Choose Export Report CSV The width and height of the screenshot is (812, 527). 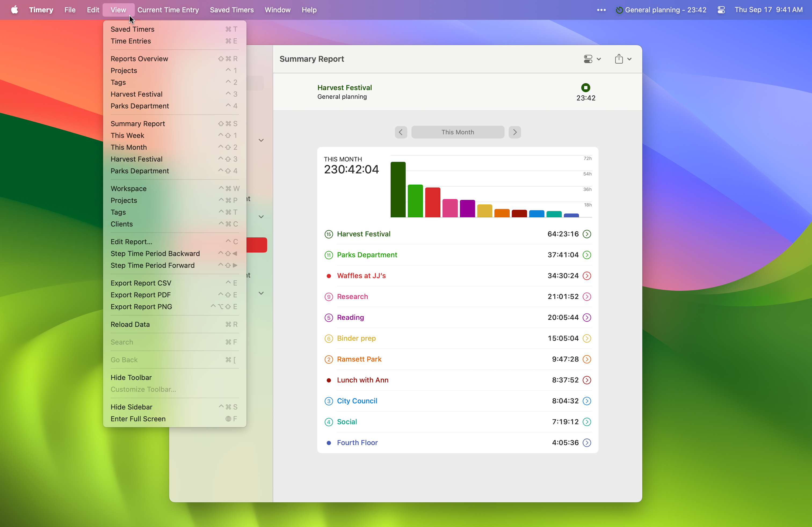point(174,283)
